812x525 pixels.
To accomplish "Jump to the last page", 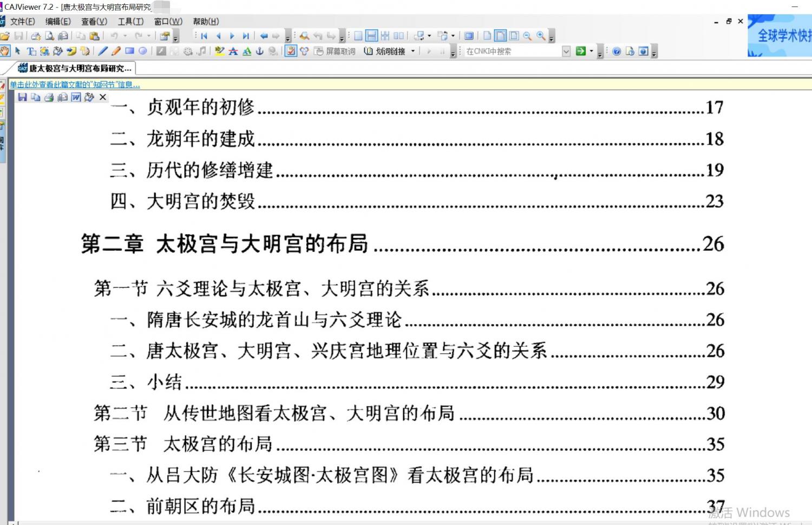I will [246, 36].
